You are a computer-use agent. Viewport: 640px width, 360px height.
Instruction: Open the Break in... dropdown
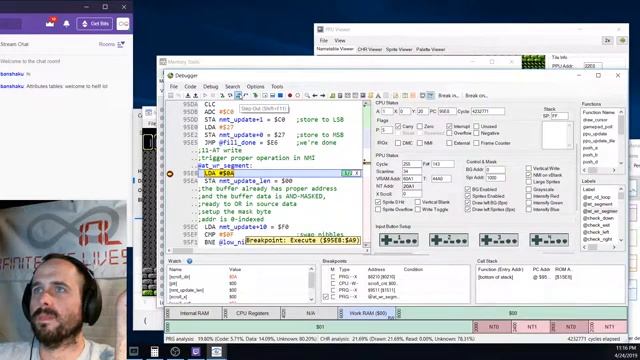pyautogui.click(x=448, y=96)
